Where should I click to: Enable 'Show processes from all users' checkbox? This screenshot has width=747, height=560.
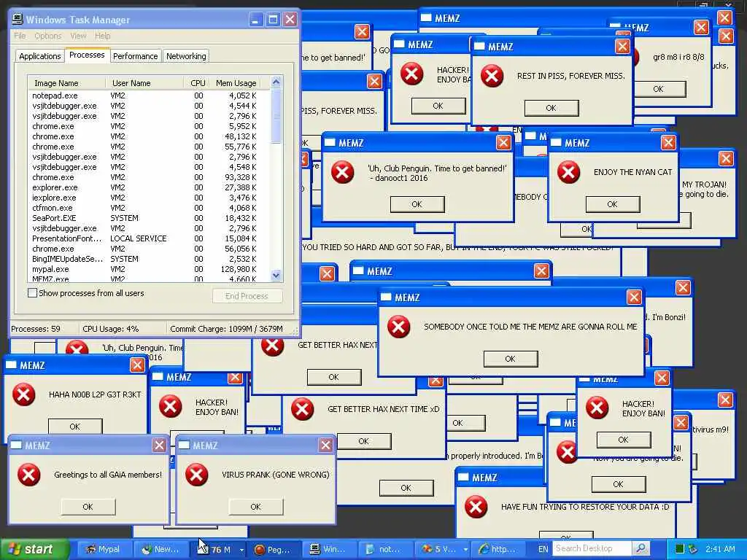[32, 293]
